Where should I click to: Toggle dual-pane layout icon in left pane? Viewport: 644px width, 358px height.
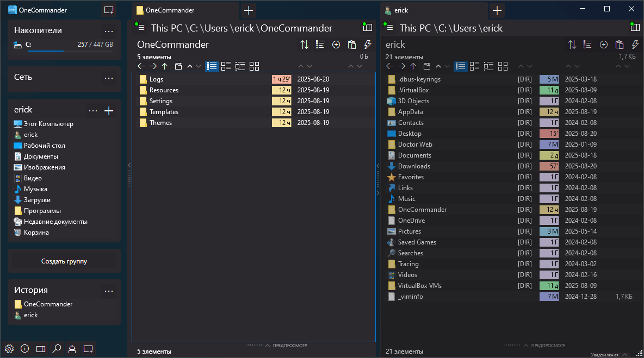click(368, 28)
